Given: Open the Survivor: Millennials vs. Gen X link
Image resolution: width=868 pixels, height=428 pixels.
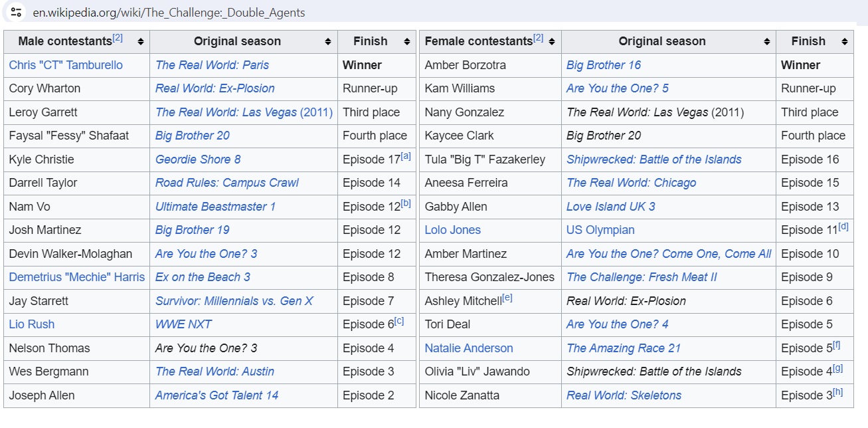Looking at the screenshot, I should click(x=234, y=301).
